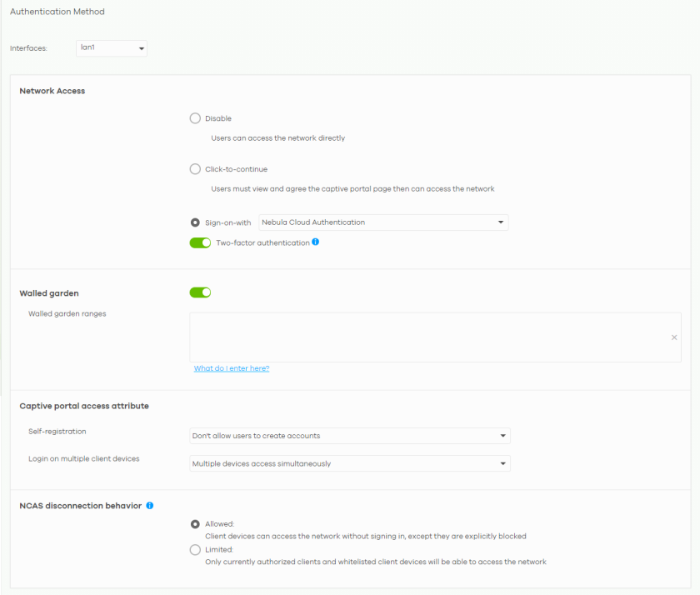Click the Two-factor authentication info icon
Image resolution: width=700 pixels, height=595 pixels.
tap(316, 242)
